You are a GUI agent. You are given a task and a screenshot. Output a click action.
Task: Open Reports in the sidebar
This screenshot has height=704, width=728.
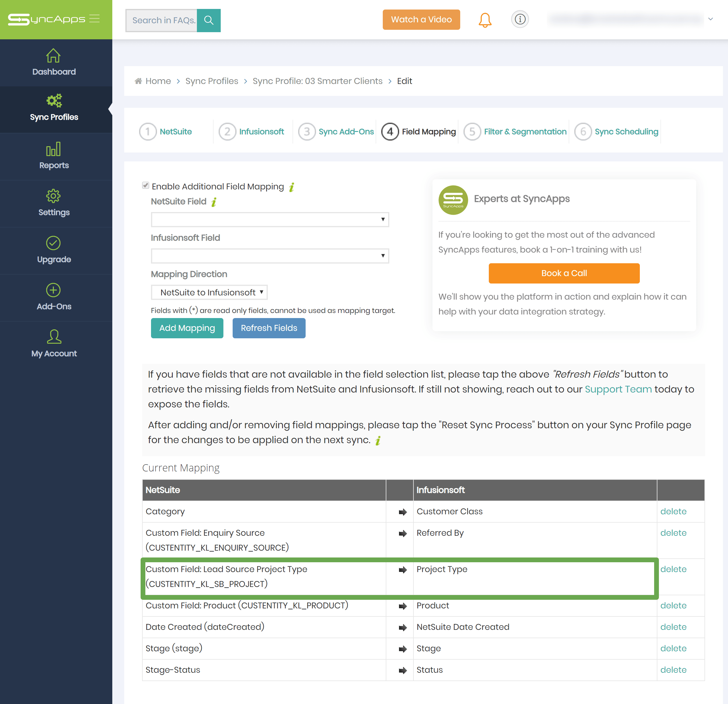pos(54,156)
